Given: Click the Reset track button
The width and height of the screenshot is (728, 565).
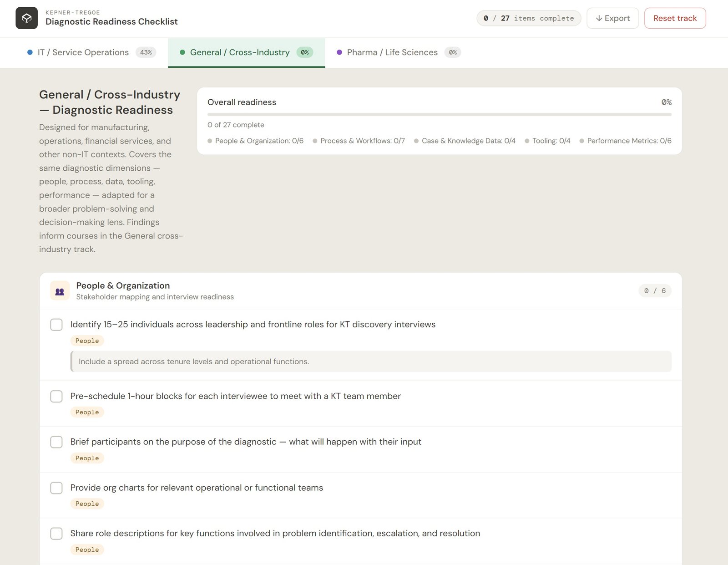Looking at the screenshot, I should pos(675,18).
